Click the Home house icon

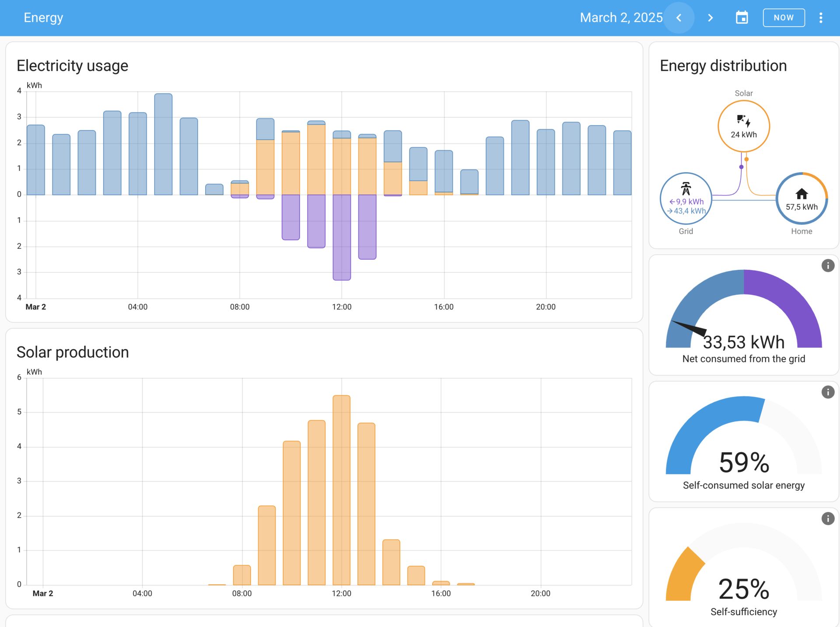(x=801, y=194)
